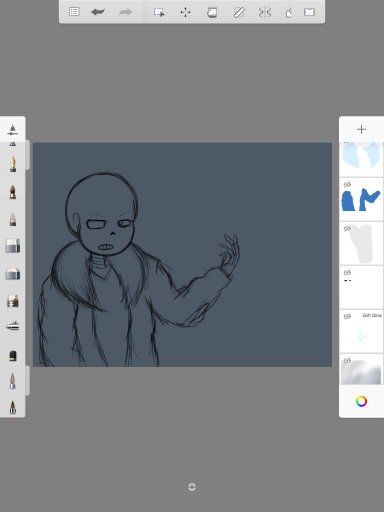Add a new layer with plus
Image resolution: width=384 pixels, height=512 pixels.
(361, 129)
